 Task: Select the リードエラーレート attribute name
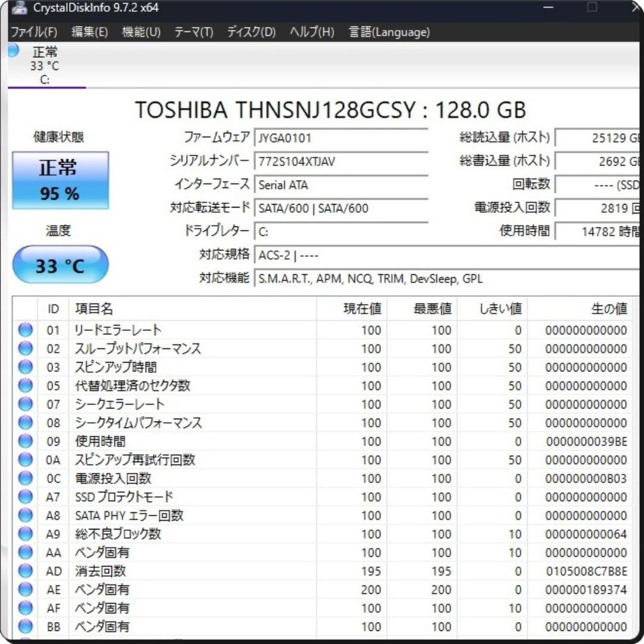118,330
